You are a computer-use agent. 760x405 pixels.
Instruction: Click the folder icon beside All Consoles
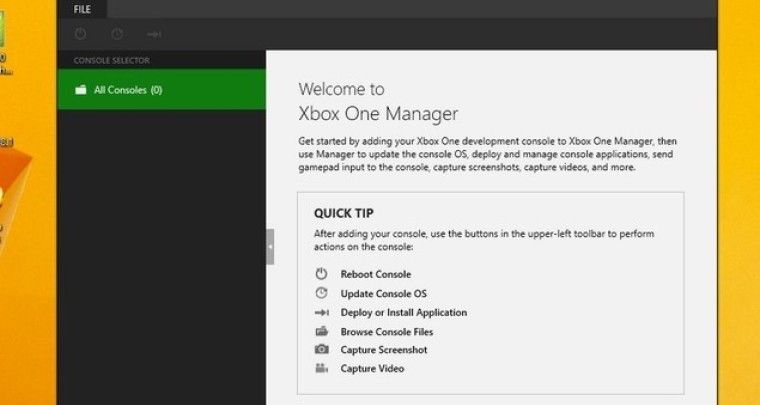tap(81, 90)
